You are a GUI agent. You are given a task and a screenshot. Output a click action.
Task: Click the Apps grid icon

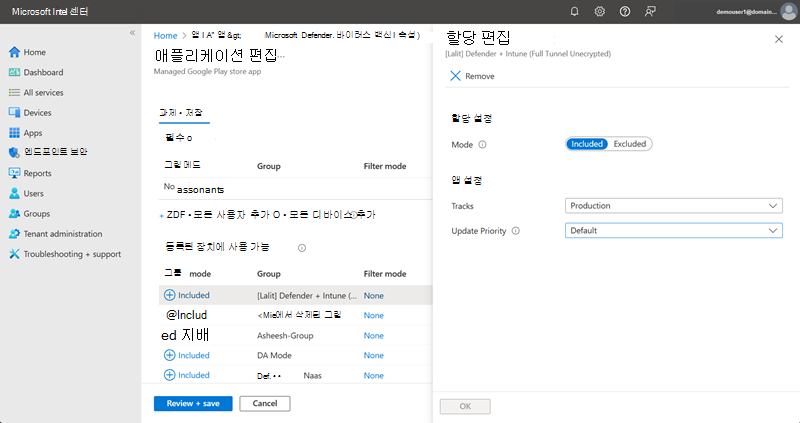point(14,133)
